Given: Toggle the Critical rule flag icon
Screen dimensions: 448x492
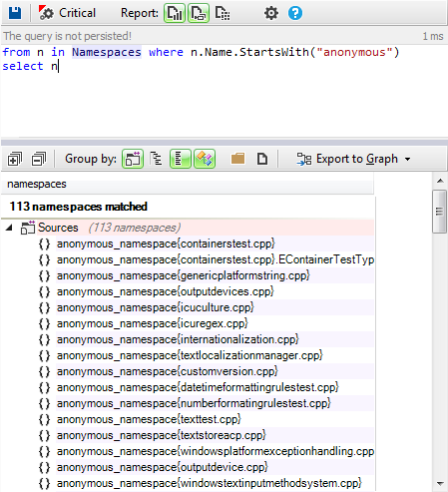Looking at the screenshot, I should 46,13.
